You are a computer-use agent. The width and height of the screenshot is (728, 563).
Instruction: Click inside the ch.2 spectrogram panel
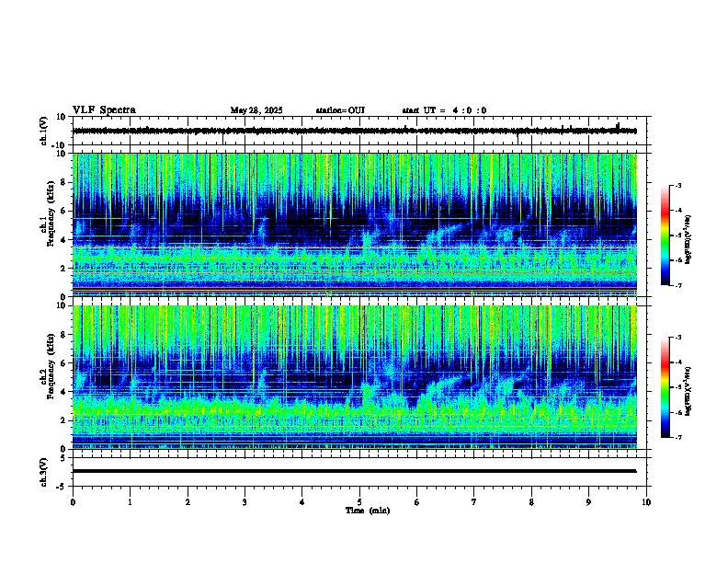(x=355, y=377)
